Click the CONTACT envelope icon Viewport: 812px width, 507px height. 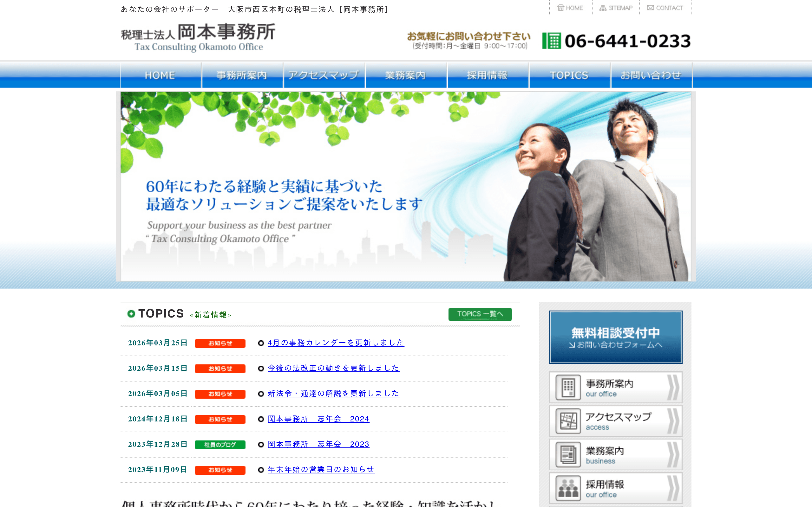[x=650, y=7]
